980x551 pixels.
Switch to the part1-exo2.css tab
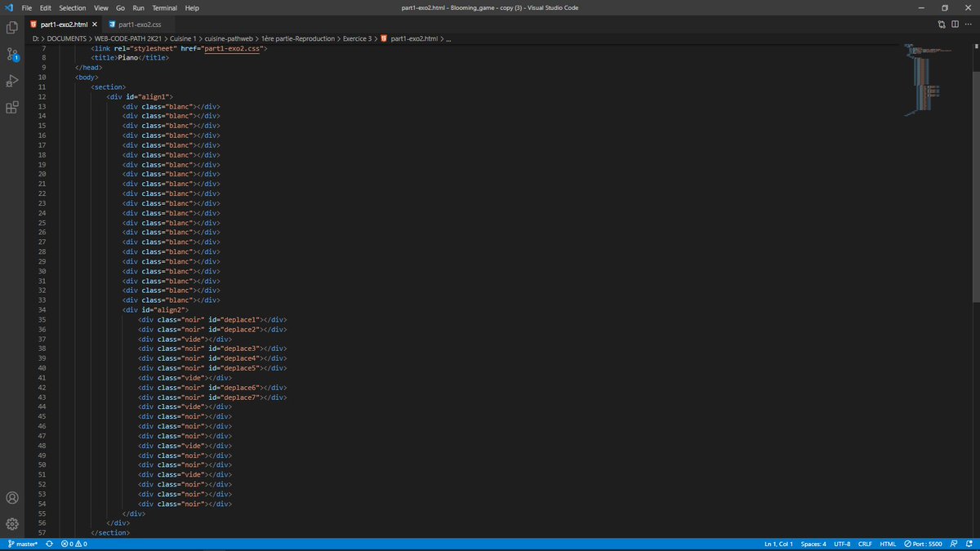(x=139, y=24)
